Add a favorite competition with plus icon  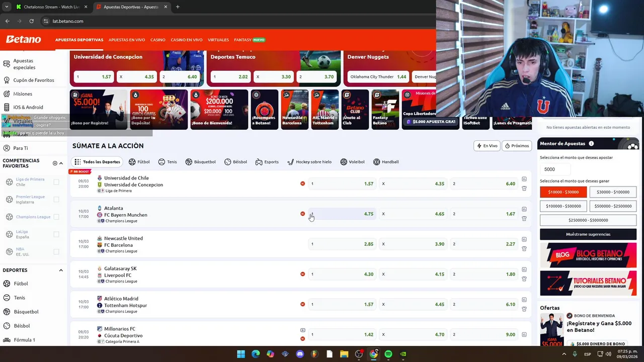click(55, 163)
